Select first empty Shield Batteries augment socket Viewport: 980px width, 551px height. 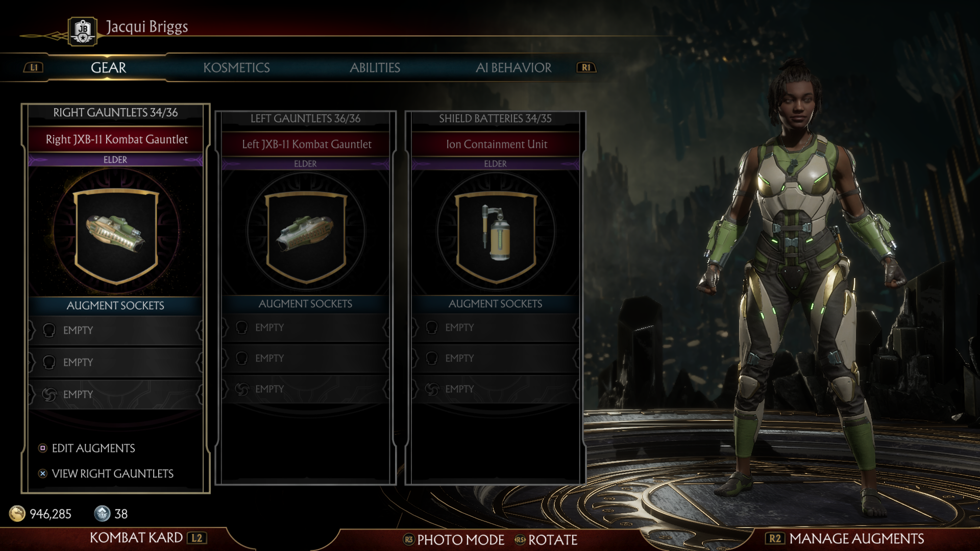[496, 328]
